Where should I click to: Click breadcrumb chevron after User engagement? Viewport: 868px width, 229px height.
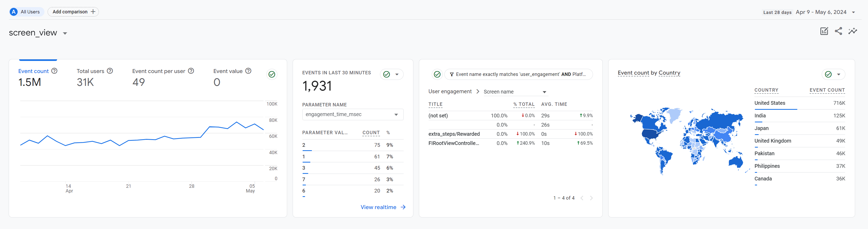(x=478, y=92)
